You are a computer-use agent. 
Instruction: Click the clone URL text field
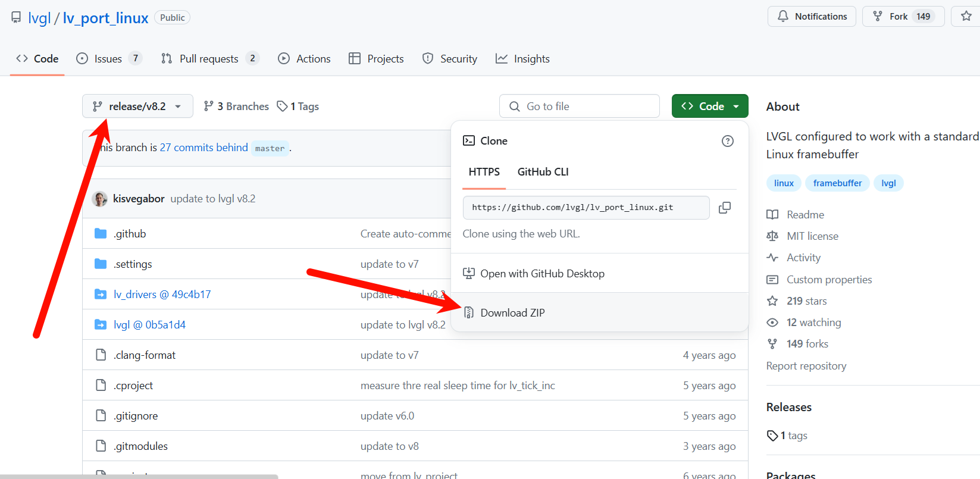pos(586,208)
